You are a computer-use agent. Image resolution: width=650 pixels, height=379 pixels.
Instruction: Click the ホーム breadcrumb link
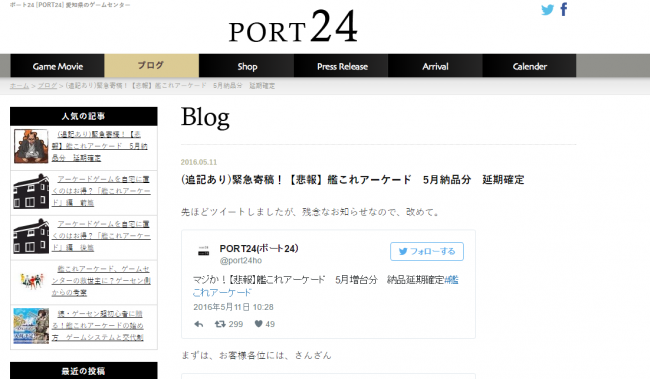pos(19,86)
